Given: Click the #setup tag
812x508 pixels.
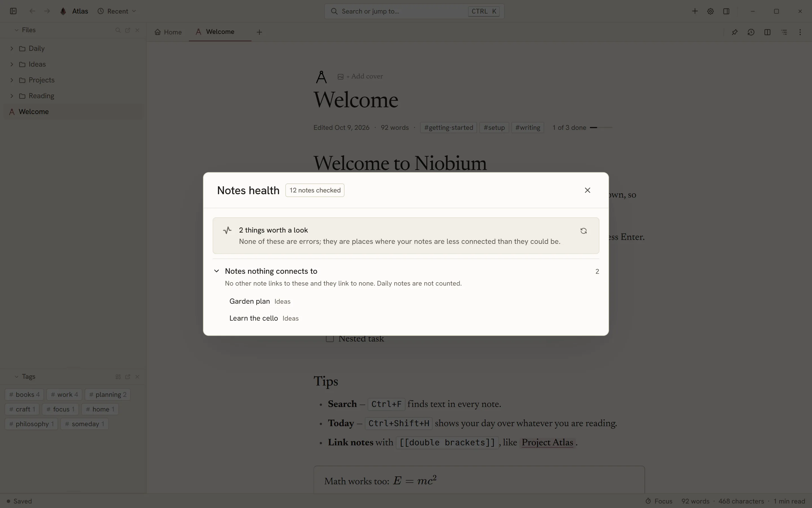Looking at the screenshot, I should pos(494,128).
